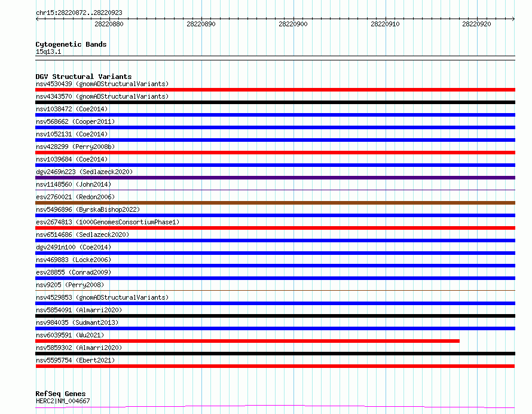
Task: Click the shorter red bar under nsv6039591
Action: pos(247,341)
